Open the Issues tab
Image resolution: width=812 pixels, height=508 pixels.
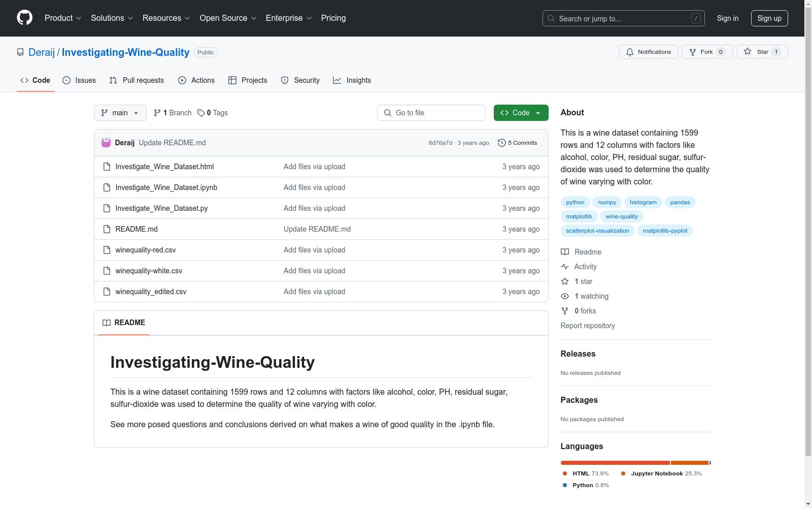tap(79, 80)
